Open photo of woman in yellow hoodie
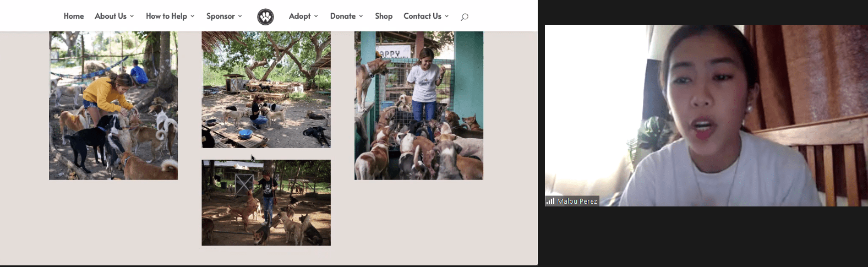Screen dimensions: 868x267 [113, 105]
